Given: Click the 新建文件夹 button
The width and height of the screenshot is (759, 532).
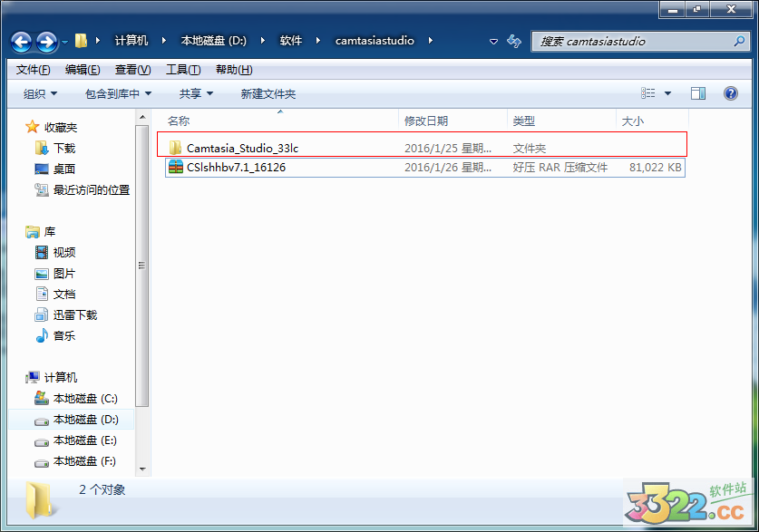Looking at the screenshot, I should click(x=268, y=94).
